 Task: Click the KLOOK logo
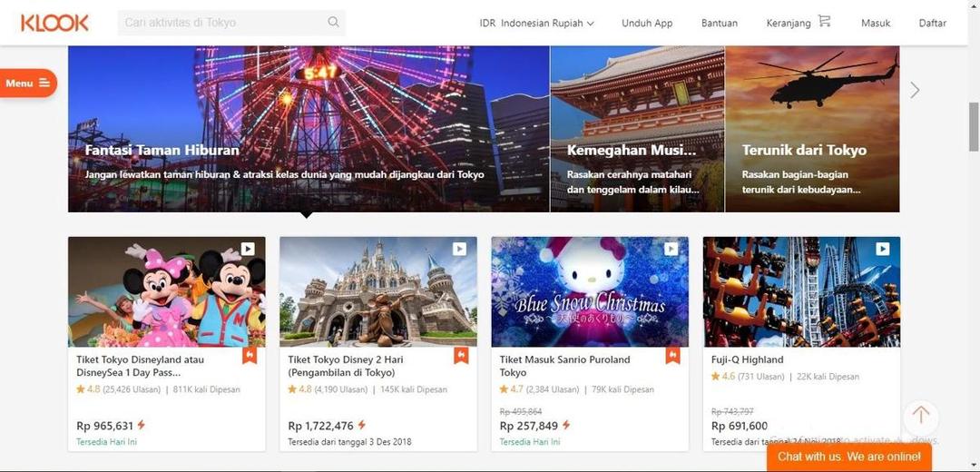pos(54,23)
